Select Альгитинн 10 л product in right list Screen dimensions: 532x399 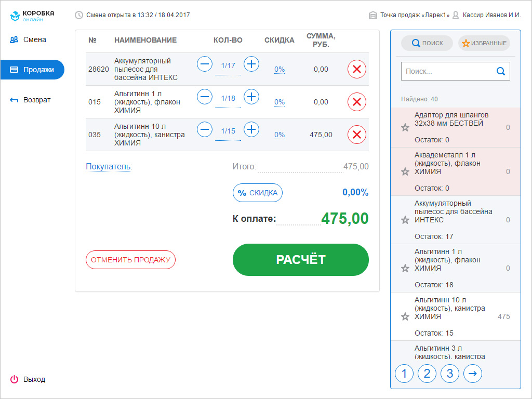point(456,316)
